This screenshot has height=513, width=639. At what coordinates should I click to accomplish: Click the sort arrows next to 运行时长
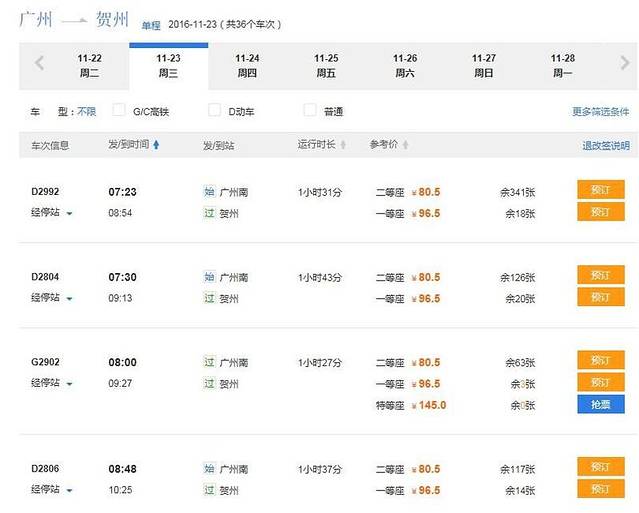tap(346, 145)
